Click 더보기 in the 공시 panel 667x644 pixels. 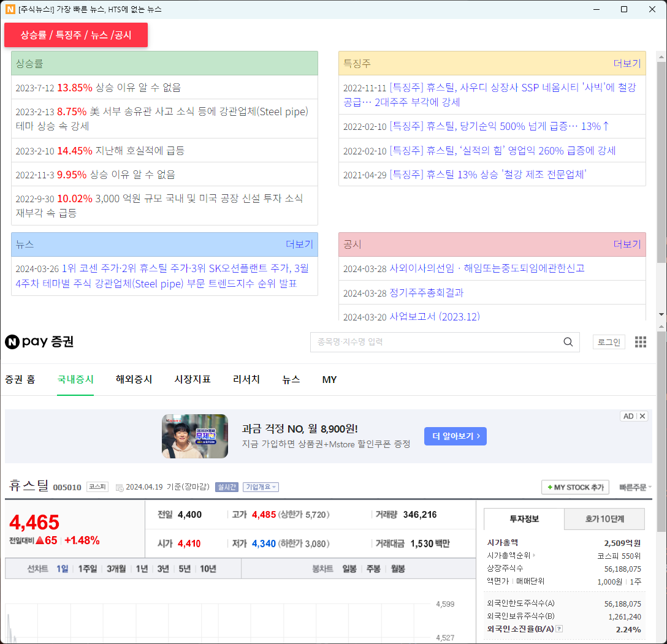pyautogui.click(x=627, y=244)
